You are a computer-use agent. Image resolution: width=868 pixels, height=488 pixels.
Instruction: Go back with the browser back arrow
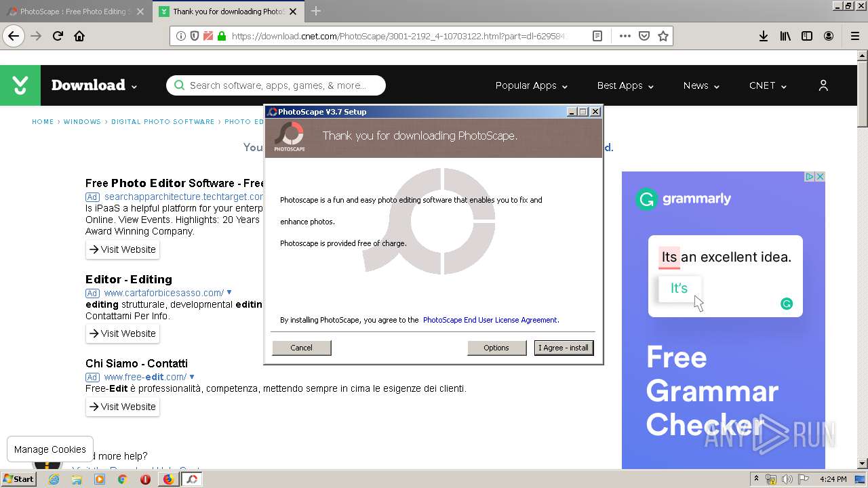coord(14,36)
